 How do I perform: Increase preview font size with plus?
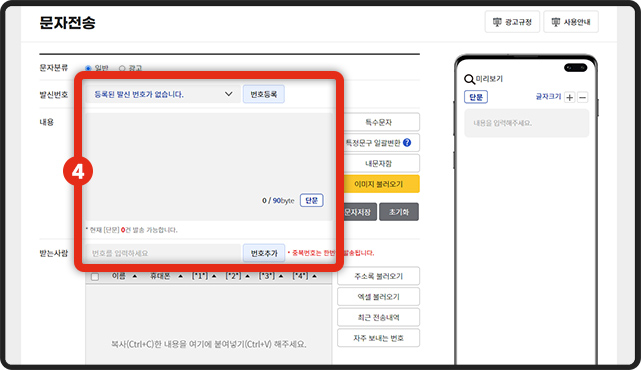[x=569, y=97]
